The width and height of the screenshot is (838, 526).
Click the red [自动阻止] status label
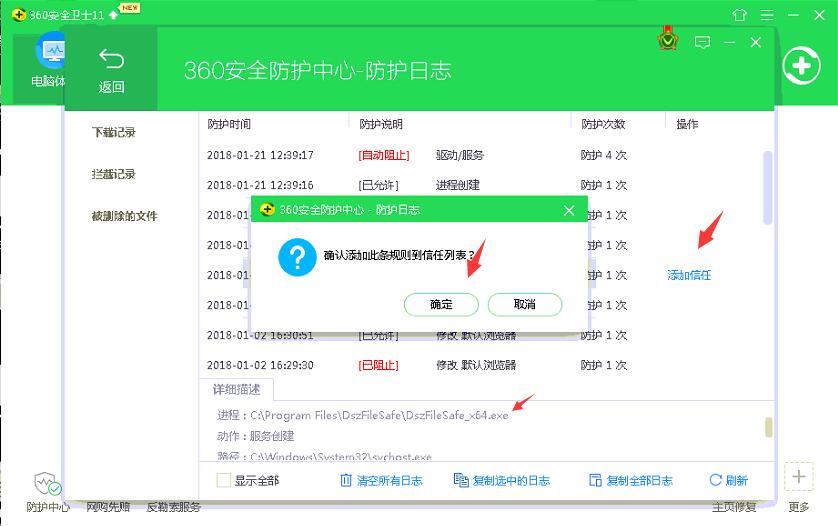[x=384, y=156]
